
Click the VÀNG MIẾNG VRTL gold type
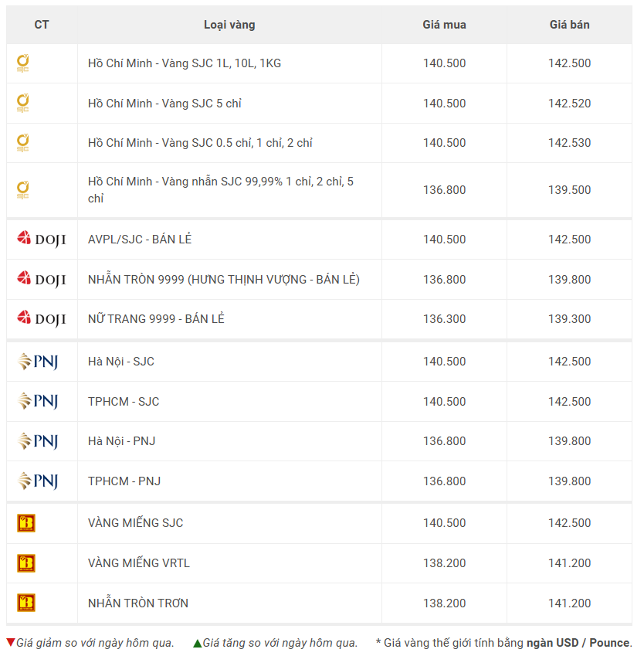coord(139,563)
